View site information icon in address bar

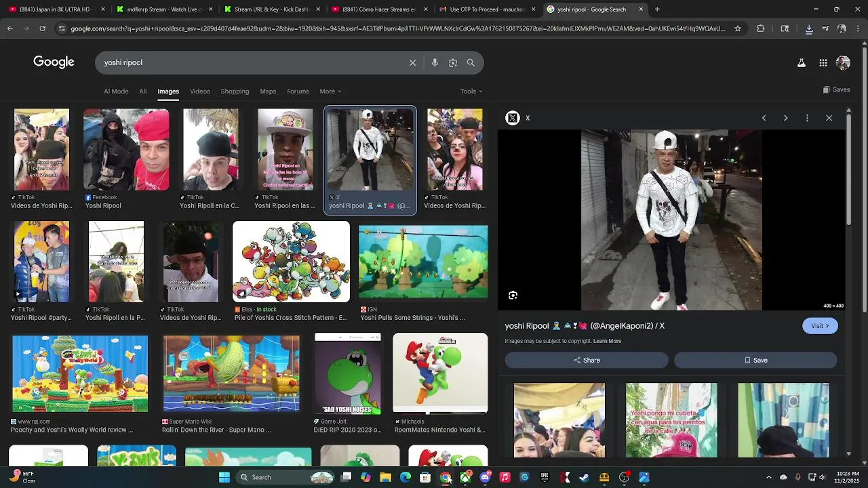point(62,28)
